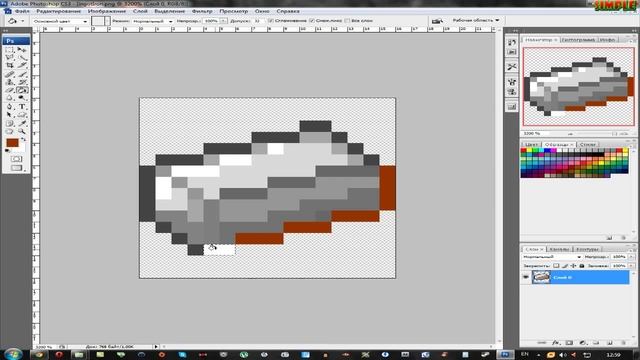Select the Slice tool
Viewport: 640px width, 360px height.
22,65
